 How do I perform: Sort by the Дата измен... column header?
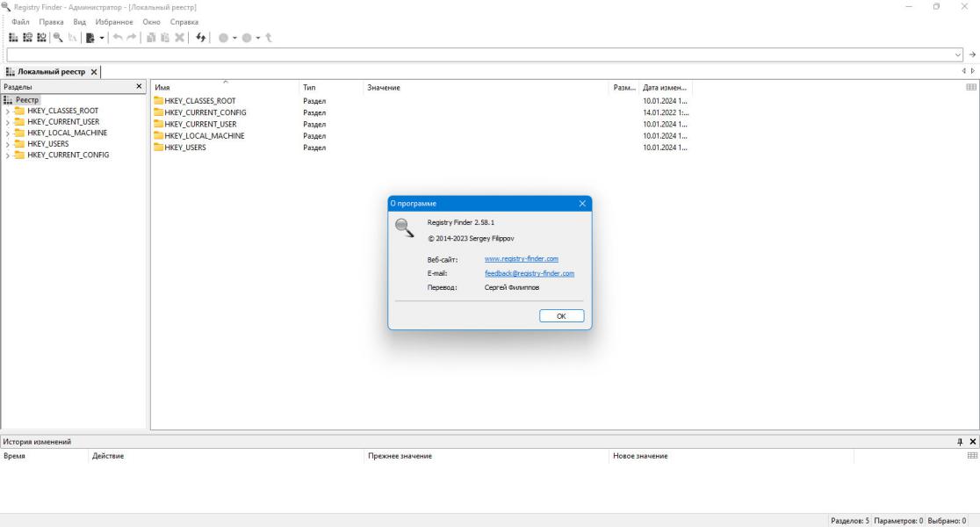[x=665, y=88]
